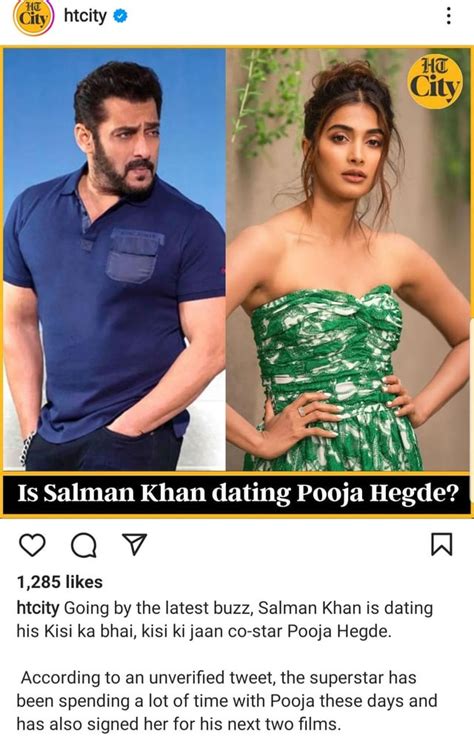Open htcity username link in the caption
This screenshot has height=748, width=474.
tap(38, 608)
